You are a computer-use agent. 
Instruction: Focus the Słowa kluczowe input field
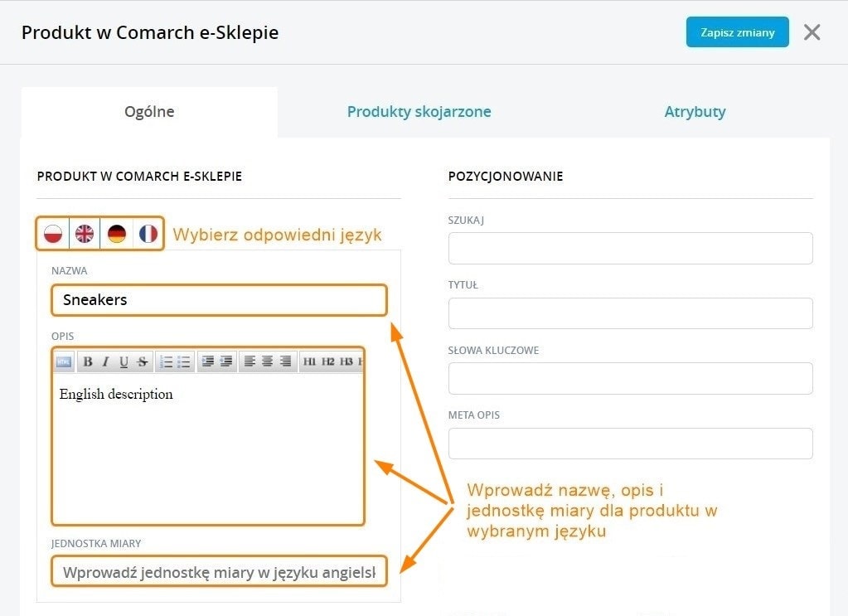tap(630, 378)
